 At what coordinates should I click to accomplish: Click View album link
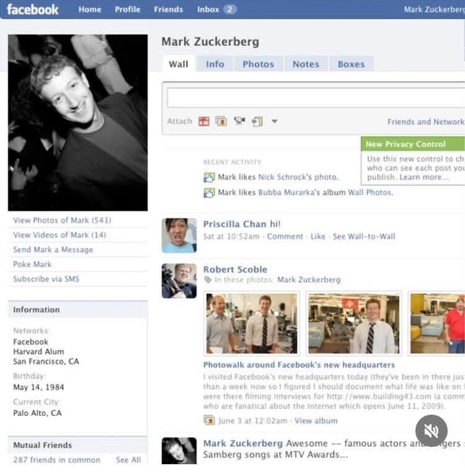pos(316,421)
